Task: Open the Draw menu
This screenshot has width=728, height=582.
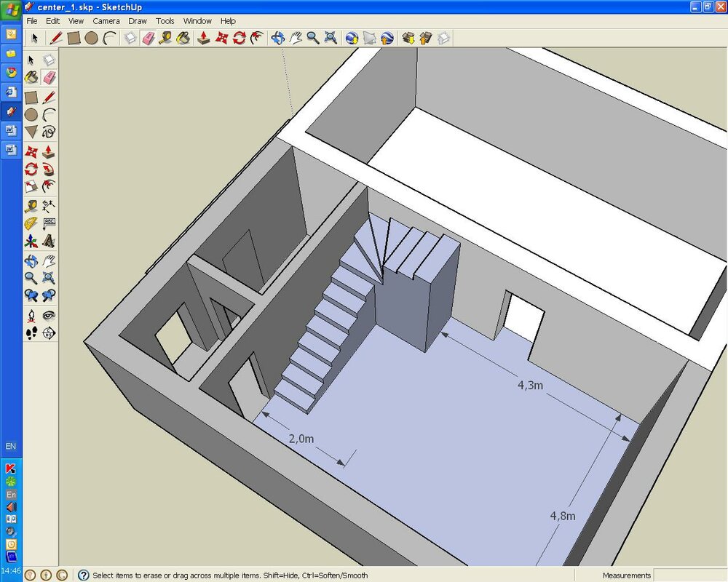Action: click(138, 21)
